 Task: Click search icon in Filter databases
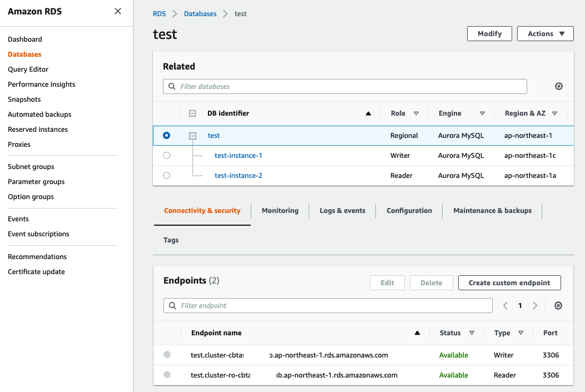click(172, 87)
